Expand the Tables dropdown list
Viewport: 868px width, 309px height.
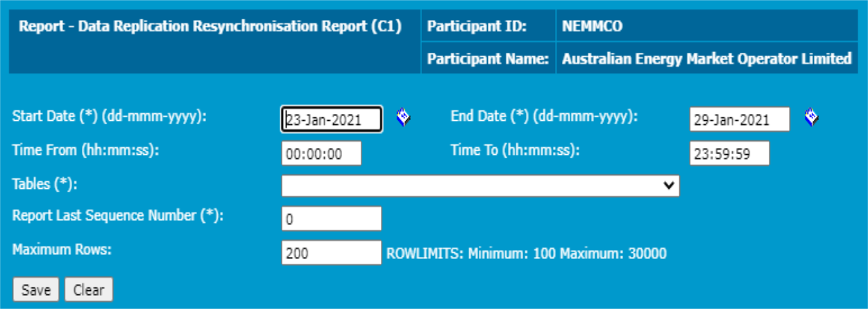pyautogui.click(x=480, y=185)
